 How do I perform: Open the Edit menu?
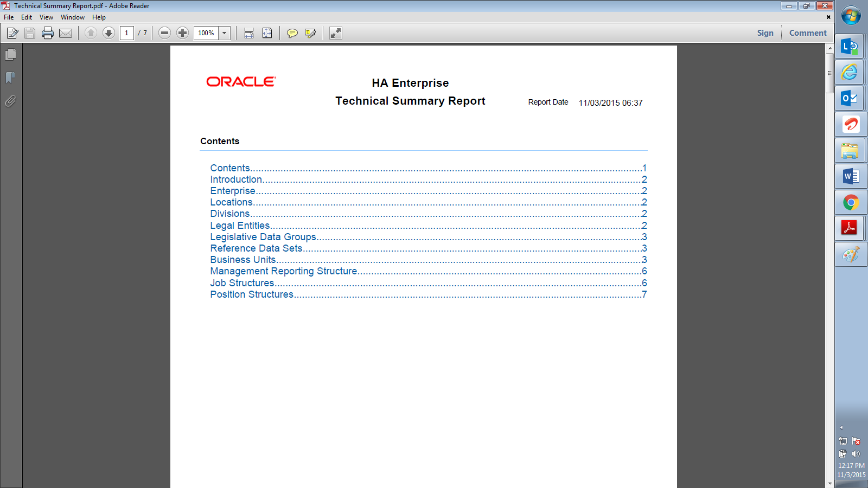[27, 17]
